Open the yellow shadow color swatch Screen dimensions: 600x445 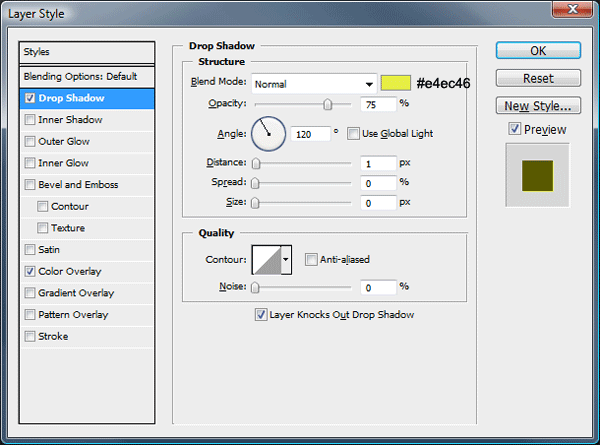click(396, 83)
